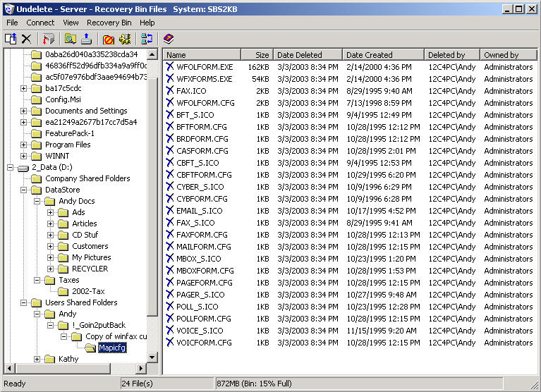
Task: Sort by the Owned by column header
Action: pyautogui.click(x=509, y=55)
